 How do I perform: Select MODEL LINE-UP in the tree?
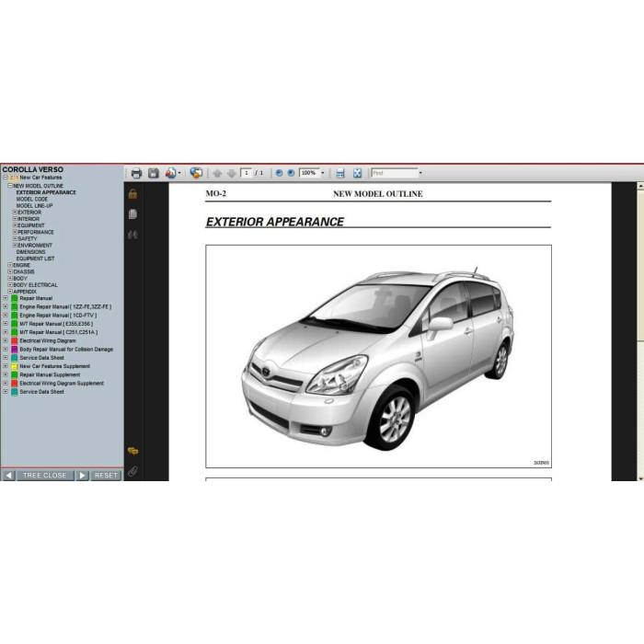(35, 205)
